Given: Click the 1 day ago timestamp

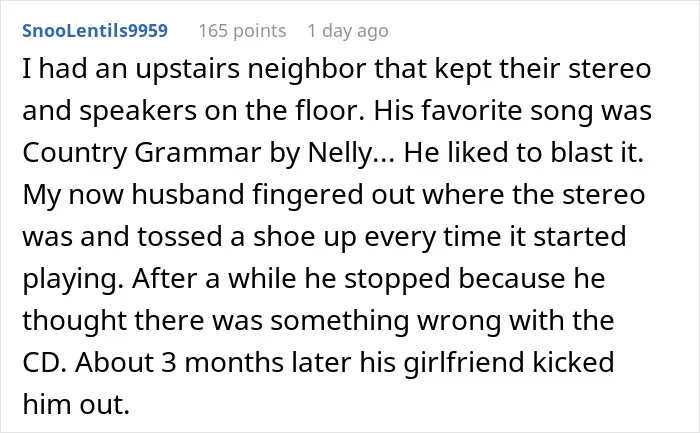Looking at the screenshot, I should point(348,31).
